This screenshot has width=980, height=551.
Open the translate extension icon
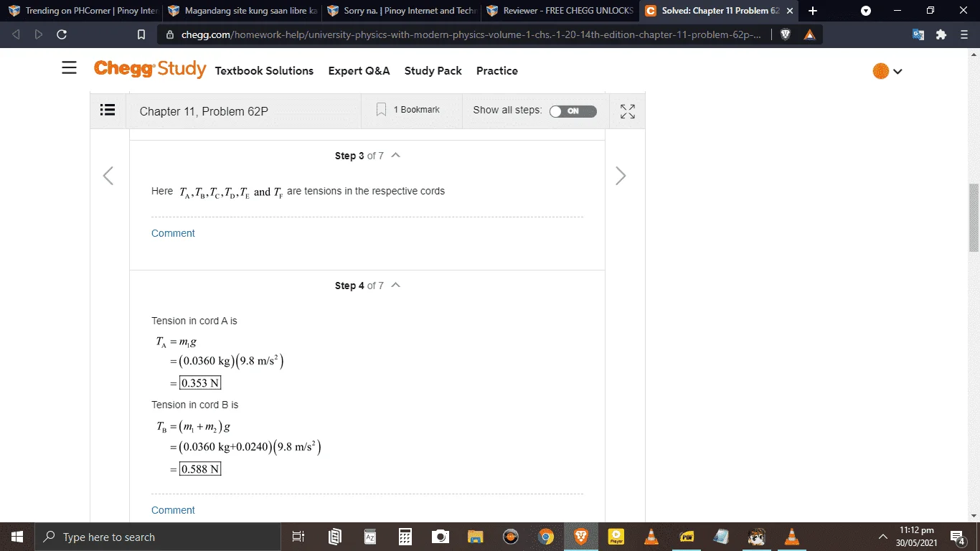[918, 34]
